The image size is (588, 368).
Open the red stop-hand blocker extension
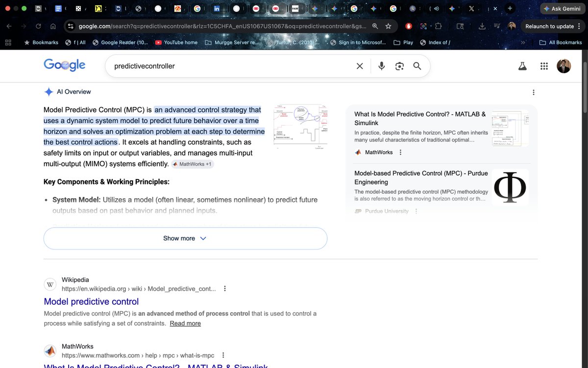tap(409, 26)
